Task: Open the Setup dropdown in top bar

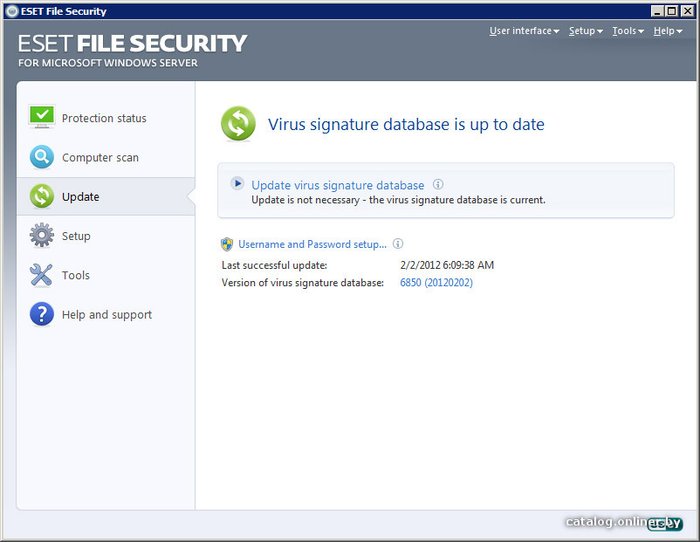Action: click(x=585, y=31)
